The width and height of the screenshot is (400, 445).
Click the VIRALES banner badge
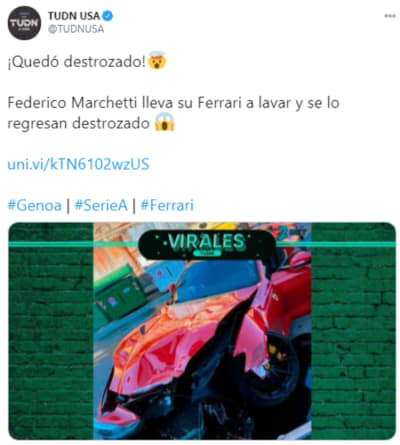207,244
